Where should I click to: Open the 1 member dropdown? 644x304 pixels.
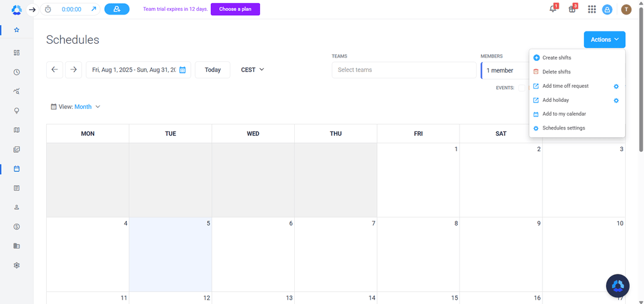coord(505,70)
